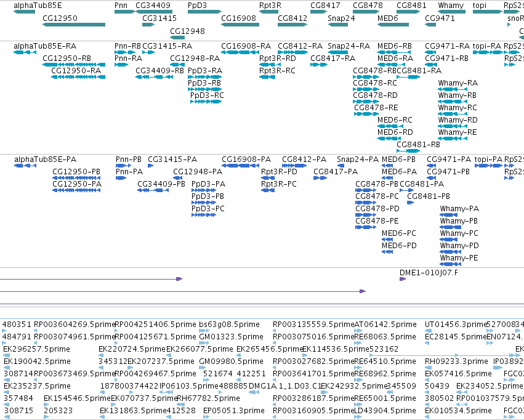Select protein MED6-PD

tap(399, 246)
